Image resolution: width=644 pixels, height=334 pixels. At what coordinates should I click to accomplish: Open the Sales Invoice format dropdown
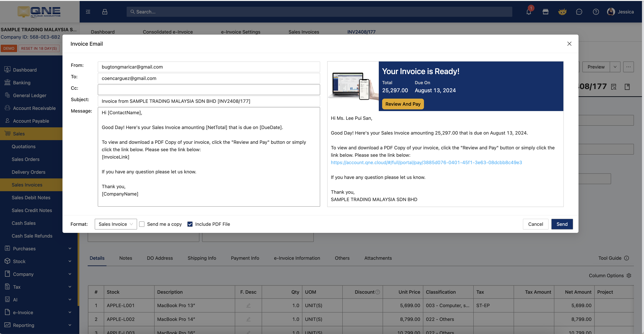tap(116, 224)
